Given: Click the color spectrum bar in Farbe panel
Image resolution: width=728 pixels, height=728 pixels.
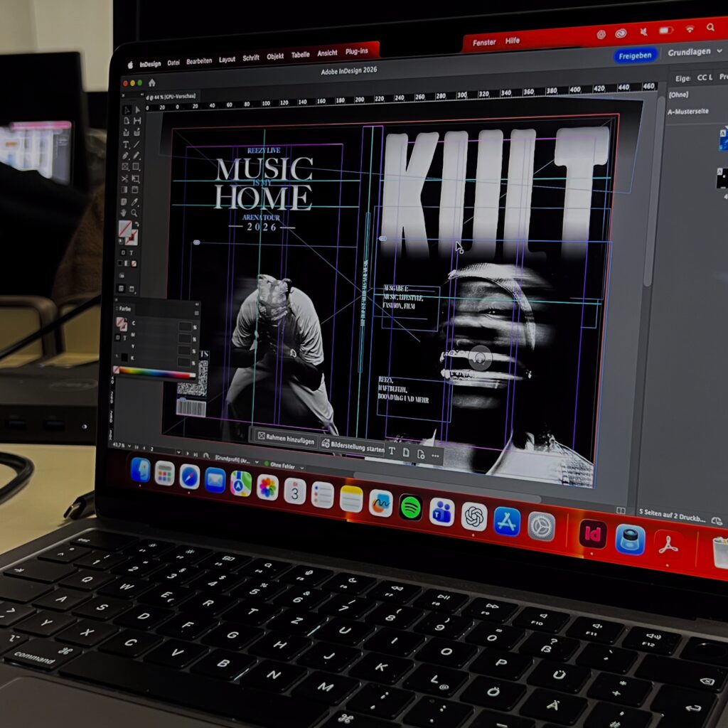Looking at the screenshot, I should coord(154,373).
